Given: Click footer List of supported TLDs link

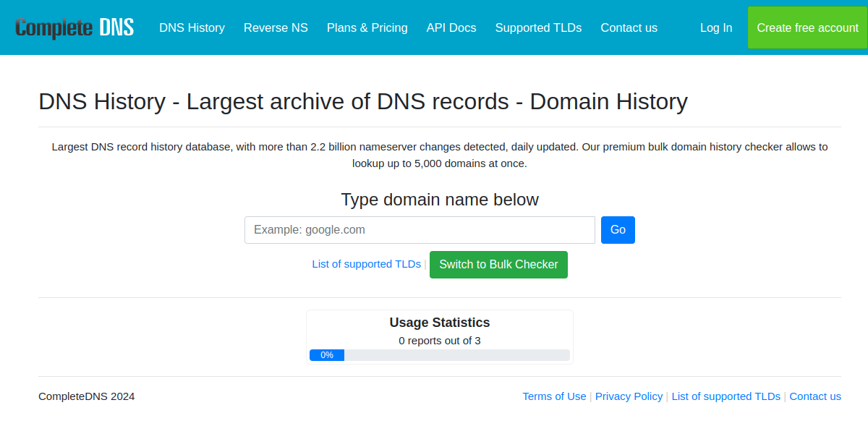Looking at the screenshot, I should 726,396.
